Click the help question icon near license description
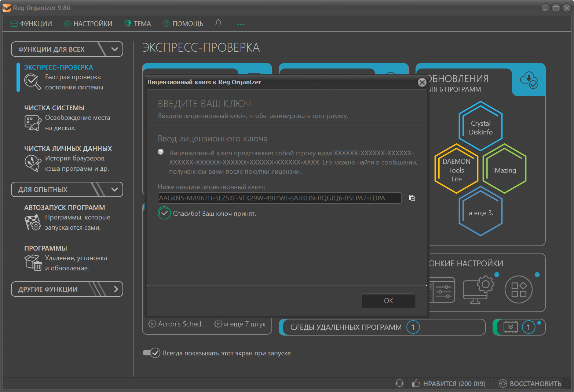 tap(161, 152)
